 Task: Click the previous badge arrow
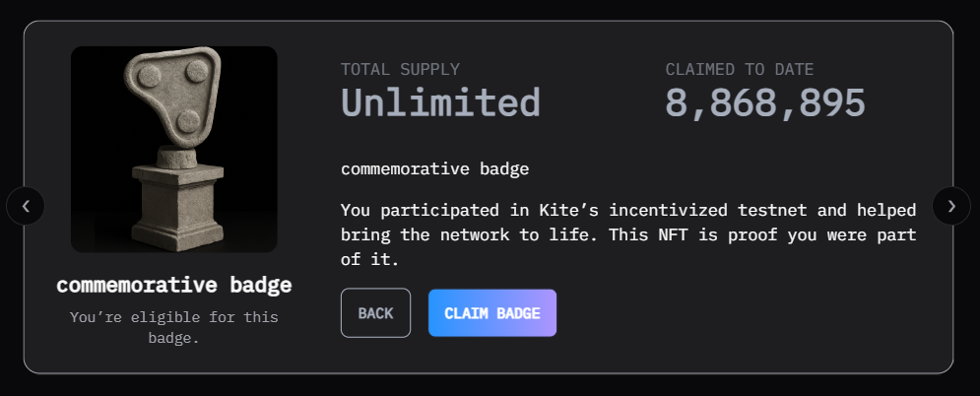coord(26,206)
